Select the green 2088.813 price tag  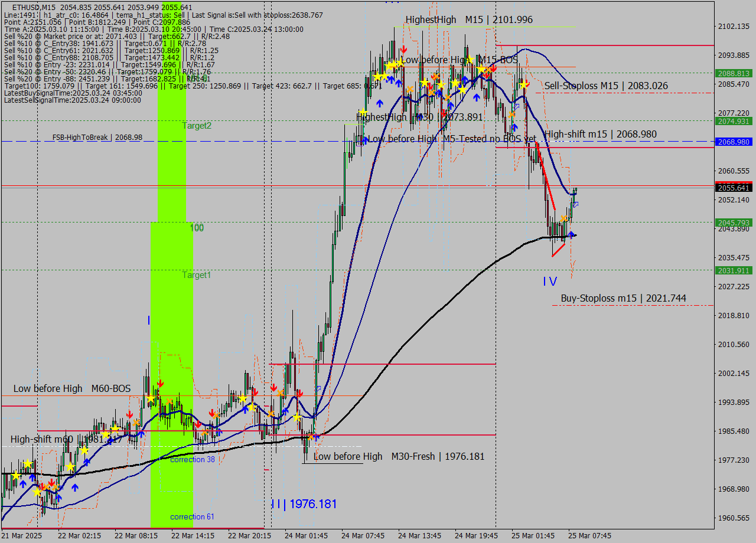click(x=733, y=73)
